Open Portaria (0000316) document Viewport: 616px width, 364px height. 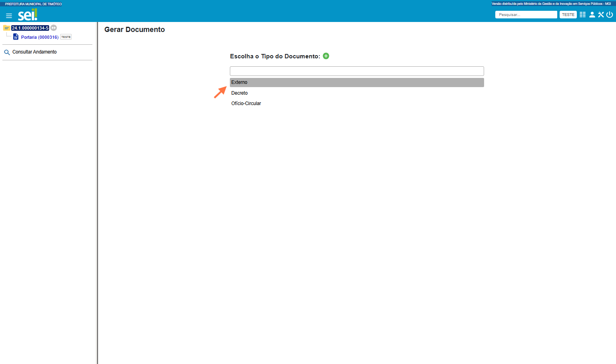(x=40, y=37)
